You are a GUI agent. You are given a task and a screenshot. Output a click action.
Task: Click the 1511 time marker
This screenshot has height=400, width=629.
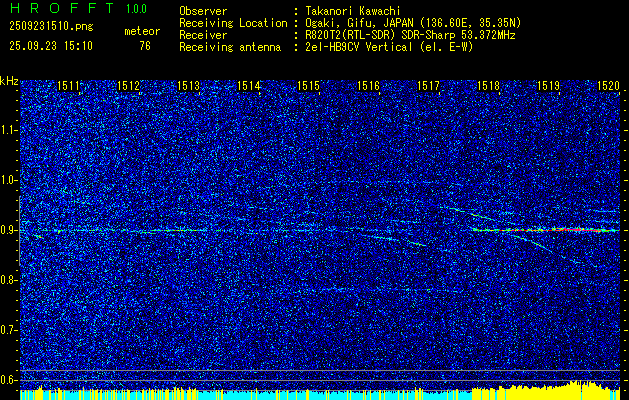tap(69, 86)
